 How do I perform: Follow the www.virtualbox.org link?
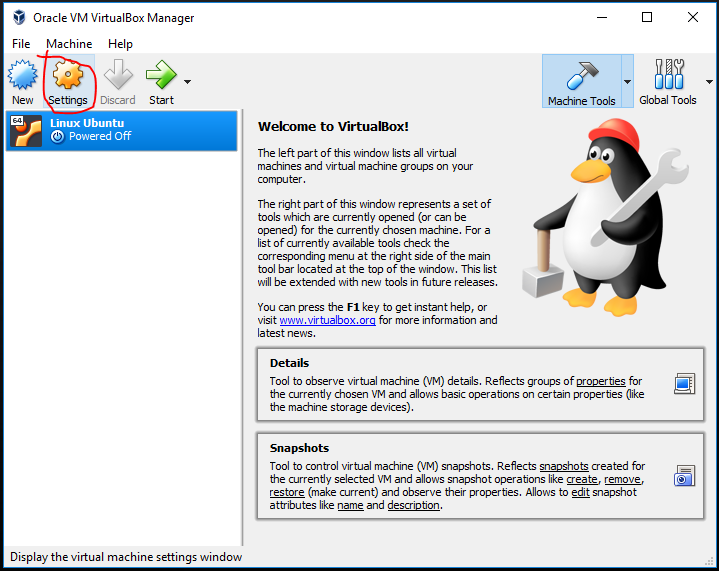(327, 320)
